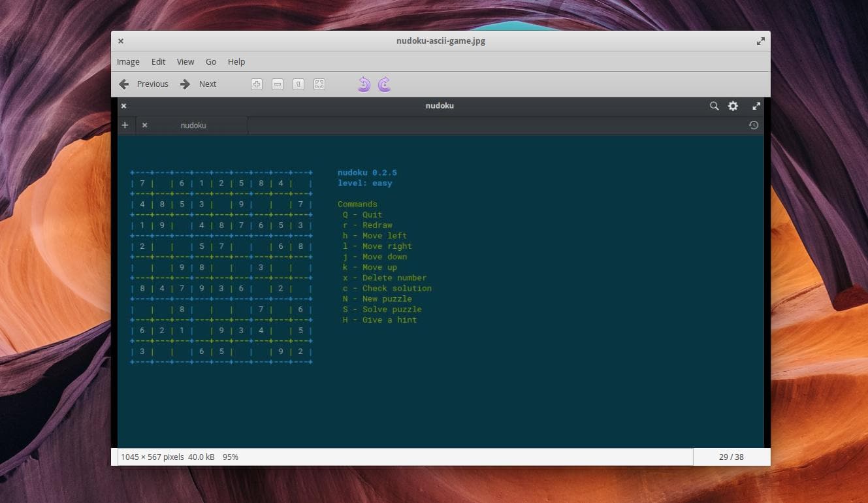
Task: Click the zoom out toolbar icon
Action: pos(278,84)
